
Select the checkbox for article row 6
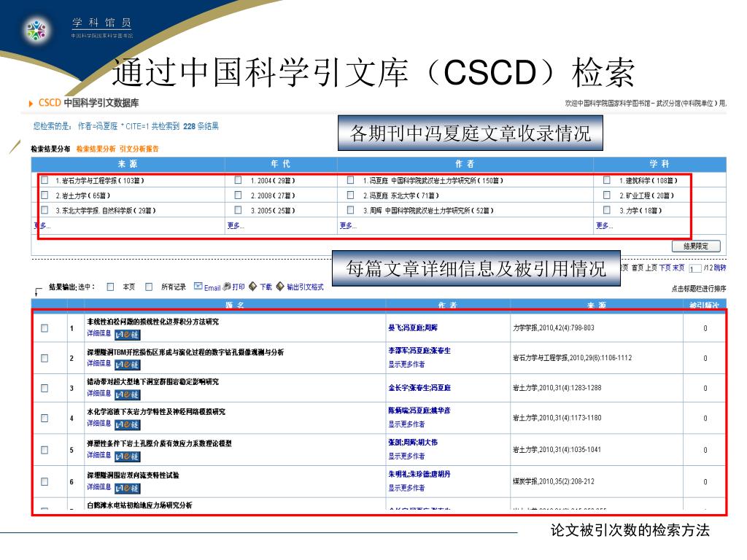pyautogui.click(x=44, y=481)
